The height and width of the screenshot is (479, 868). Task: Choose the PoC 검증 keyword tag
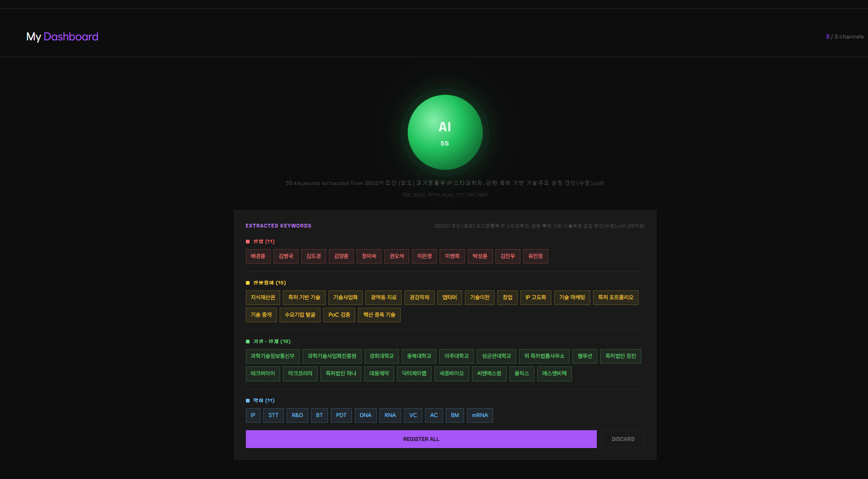pos(339,315)
